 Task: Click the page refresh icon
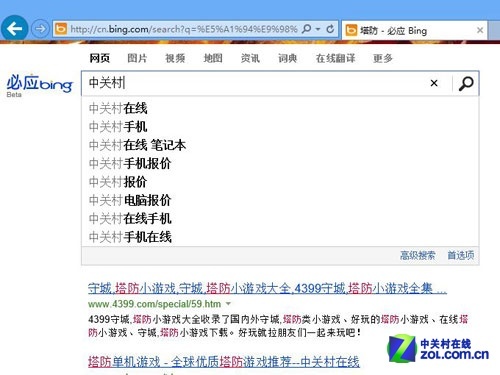[330, 29]
